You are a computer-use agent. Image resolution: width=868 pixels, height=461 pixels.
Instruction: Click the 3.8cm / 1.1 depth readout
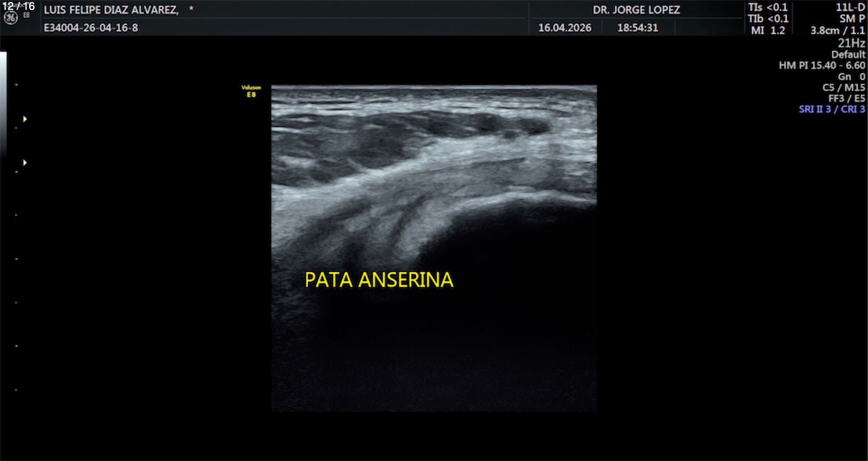pos(837,31)
